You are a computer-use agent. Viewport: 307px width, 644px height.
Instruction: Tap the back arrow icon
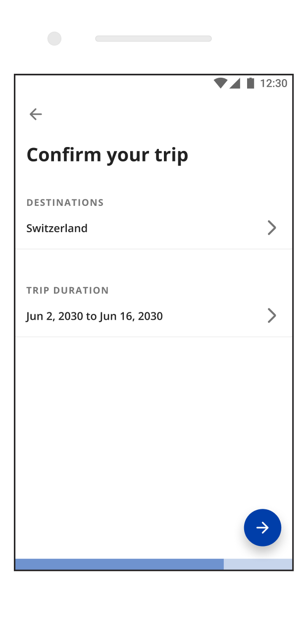pyautogui.click(x=36, y=114)
